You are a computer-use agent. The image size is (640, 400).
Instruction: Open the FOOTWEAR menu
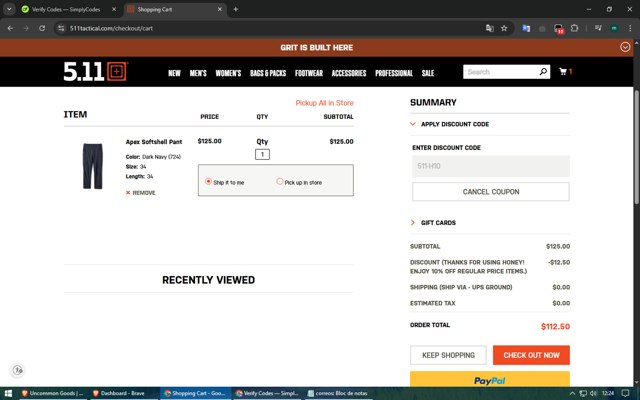click(x=309, y=73)
